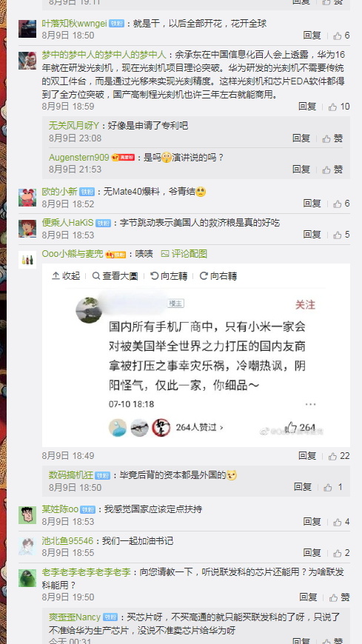362x644 pixels.
Task: Toggle like on Augenstern909's reply
Action: pos(333,170)
